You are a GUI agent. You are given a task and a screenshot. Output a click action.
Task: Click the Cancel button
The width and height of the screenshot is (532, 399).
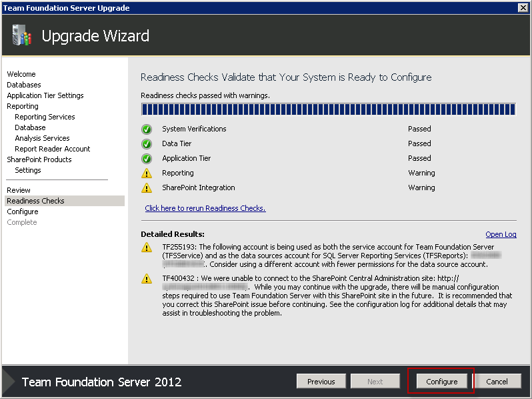pos(497,382)
